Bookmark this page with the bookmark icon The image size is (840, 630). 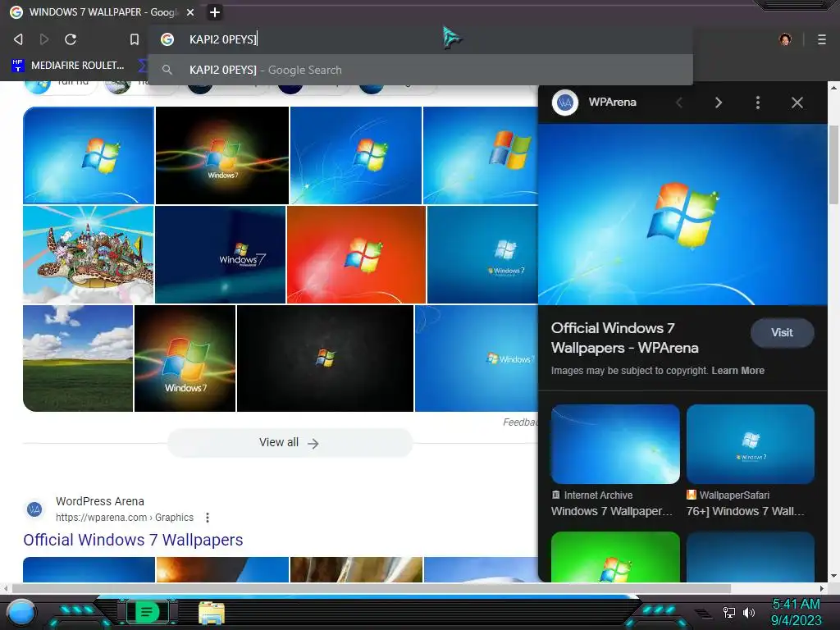(x=135, y=39)
